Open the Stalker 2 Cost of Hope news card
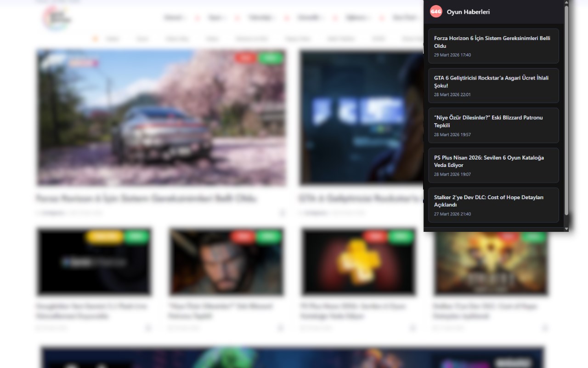This screenshot has height=368, width=588. (x=493, y=205)
